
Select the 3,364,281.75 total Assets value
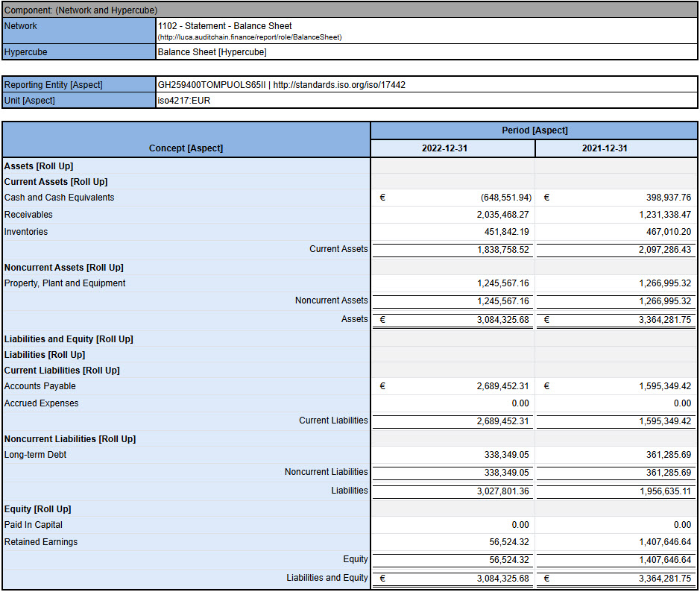point(665,320)
